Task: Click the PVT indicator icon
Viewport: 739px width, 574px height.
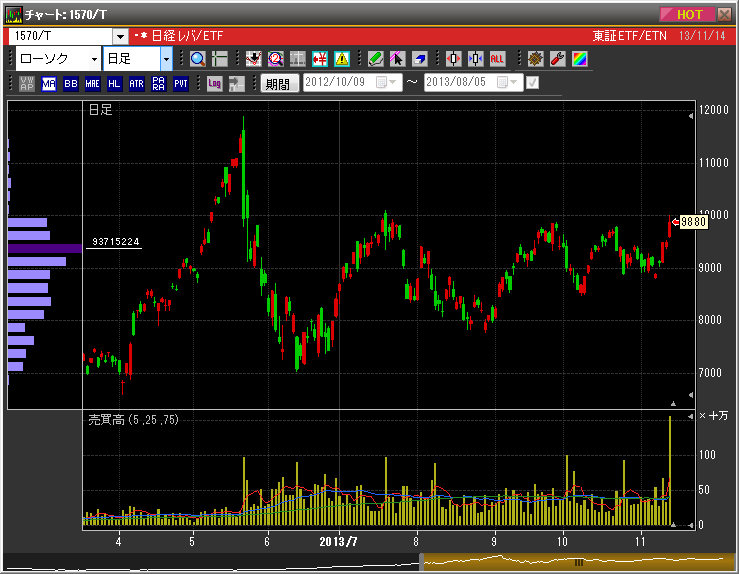Action: pos(180,84)
